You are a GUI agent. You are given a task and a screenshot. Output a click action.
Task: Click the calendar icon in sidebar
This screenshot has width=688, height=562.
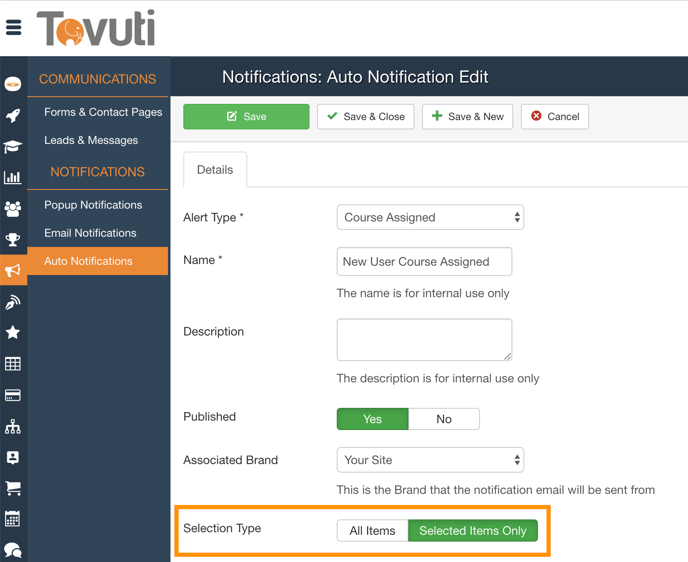point(13,519)
